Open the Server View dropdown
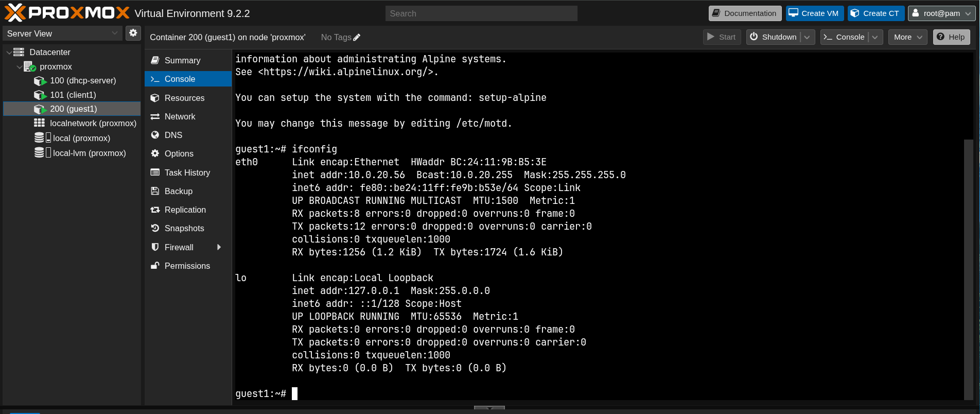 pos(63,33)
